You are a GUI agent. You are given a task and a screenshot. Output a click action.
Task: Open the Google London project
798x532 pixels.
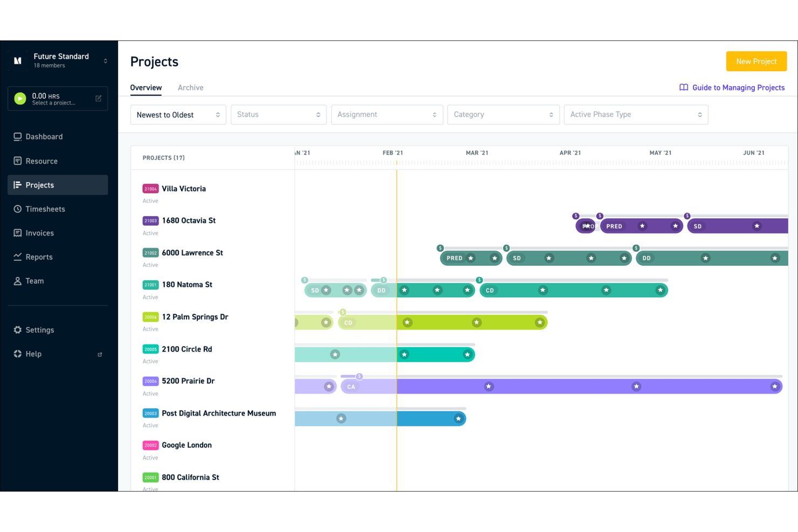pyautogui.click(x=187, y=445)
